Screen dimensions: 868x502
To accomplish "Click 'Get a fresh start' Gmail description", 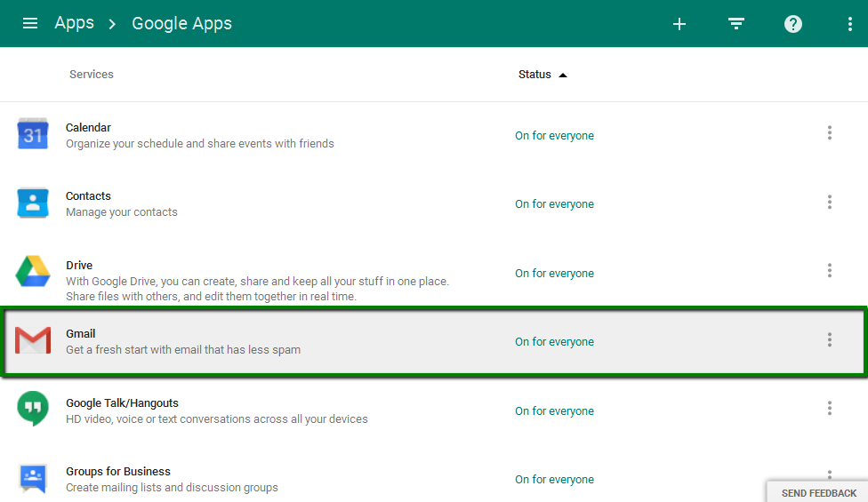I will pos(183,349).
